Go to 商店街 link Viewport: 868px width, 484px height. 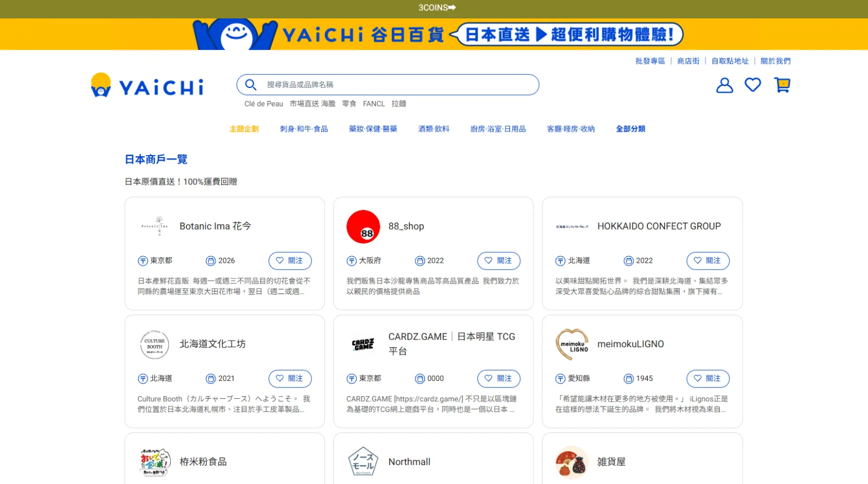click(688, 61)
